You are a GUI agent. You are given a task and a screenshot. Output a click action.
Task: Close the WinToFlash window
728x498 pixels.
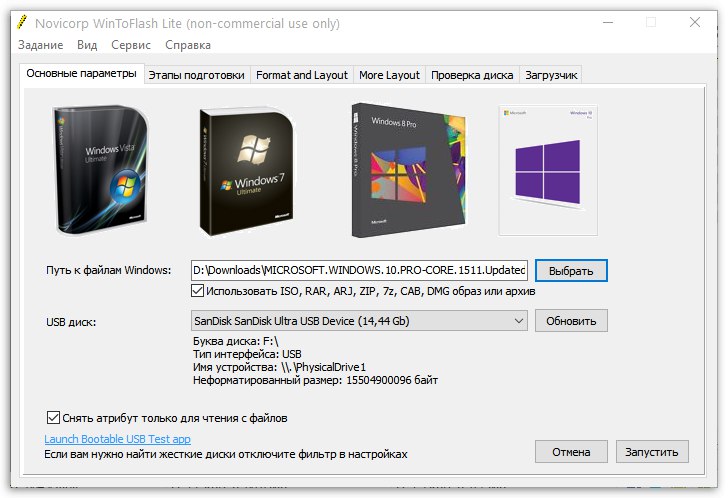point(695,22)
